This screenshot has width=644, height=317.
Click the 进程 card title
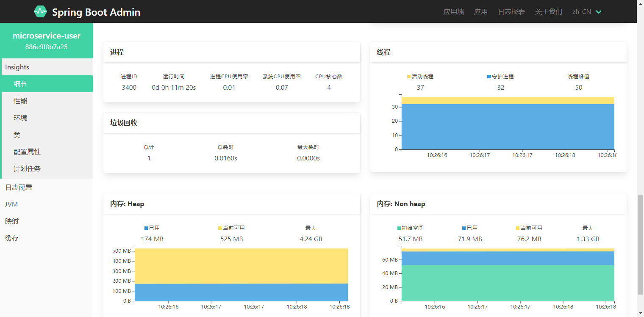[117, 52]
